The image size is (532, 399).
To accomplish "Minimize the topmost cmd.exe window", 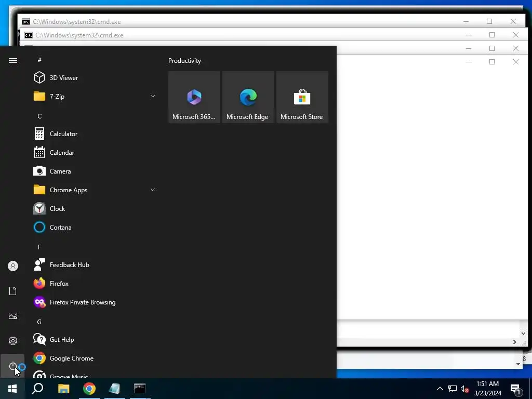I will [466, 21].
